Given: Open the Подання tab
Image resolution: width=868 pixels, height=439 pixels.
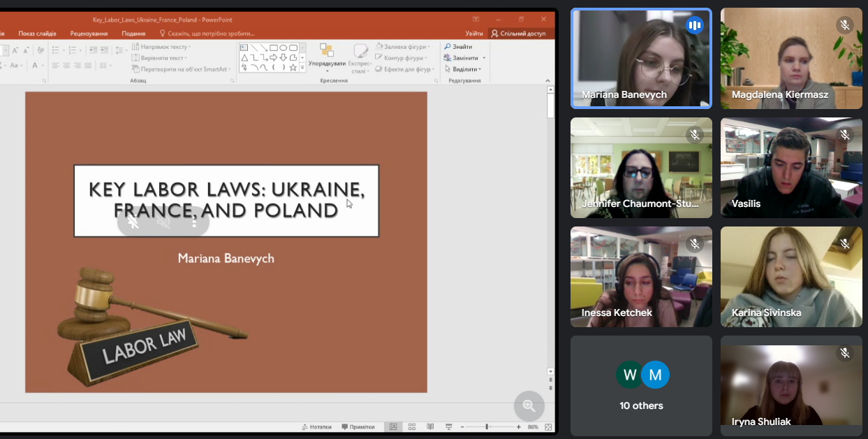Looking at the screenshot, I should (x=133, y=33).
